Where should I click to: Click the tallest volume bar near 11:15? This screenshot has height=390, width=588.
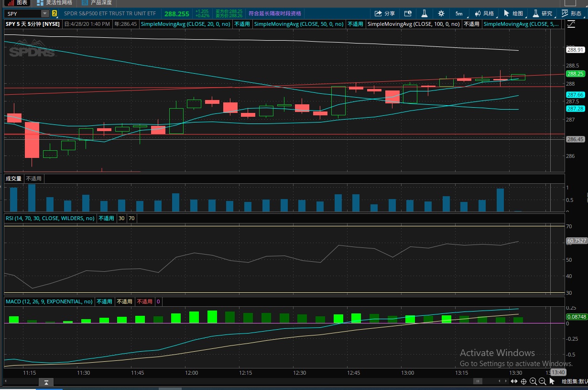pyautogui.click(x=32, y=198)
